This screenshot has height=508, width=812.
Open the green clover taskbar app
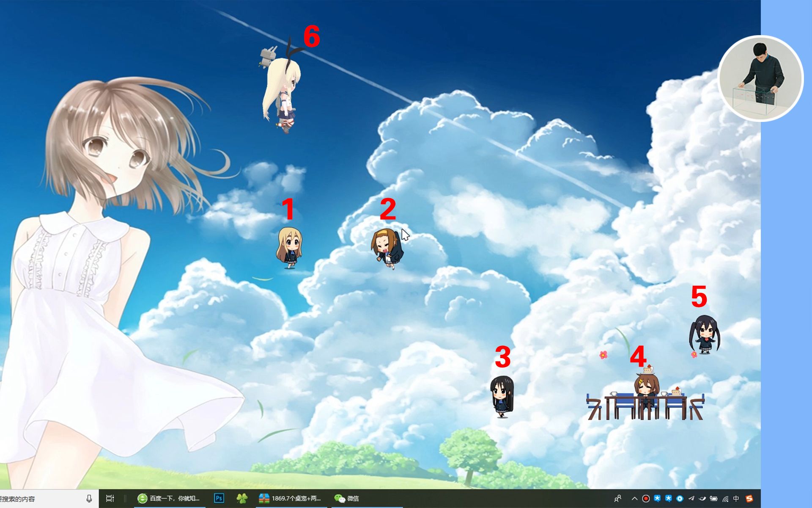241,498
